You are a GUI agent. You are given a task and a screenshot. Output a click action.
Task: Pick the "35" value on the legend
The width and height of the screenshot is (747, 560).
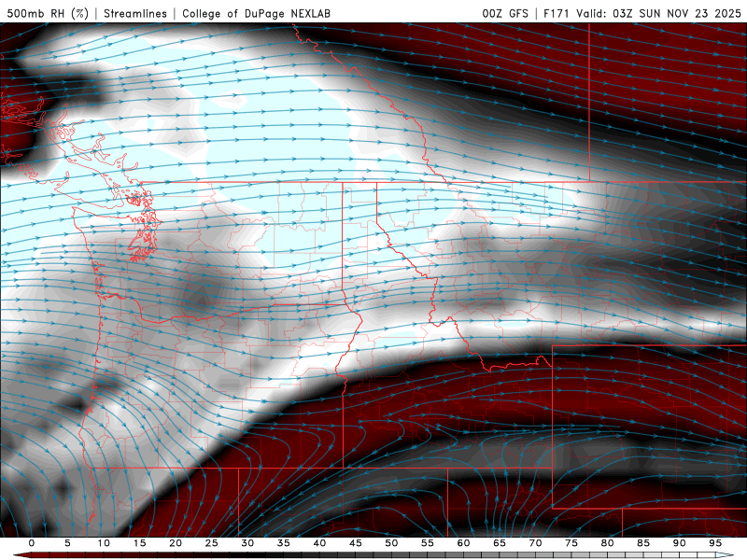(284, 543)
